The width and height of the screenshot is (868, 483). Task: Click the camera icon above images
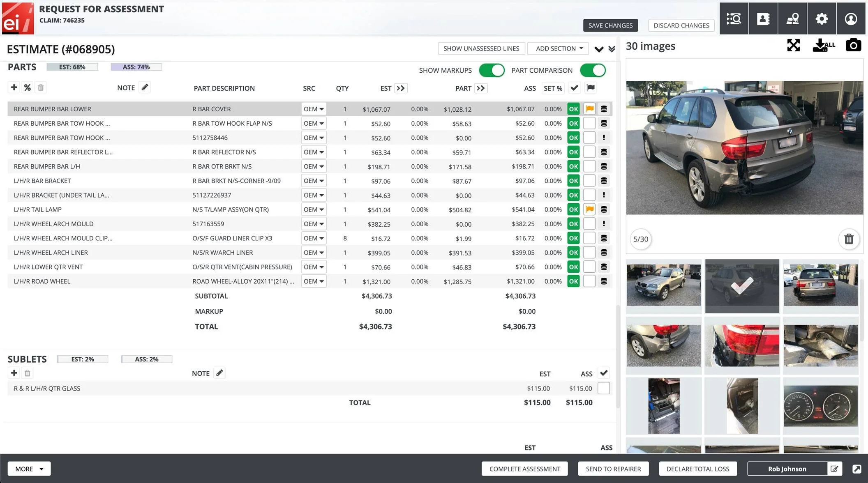click(x=853, y=45)
